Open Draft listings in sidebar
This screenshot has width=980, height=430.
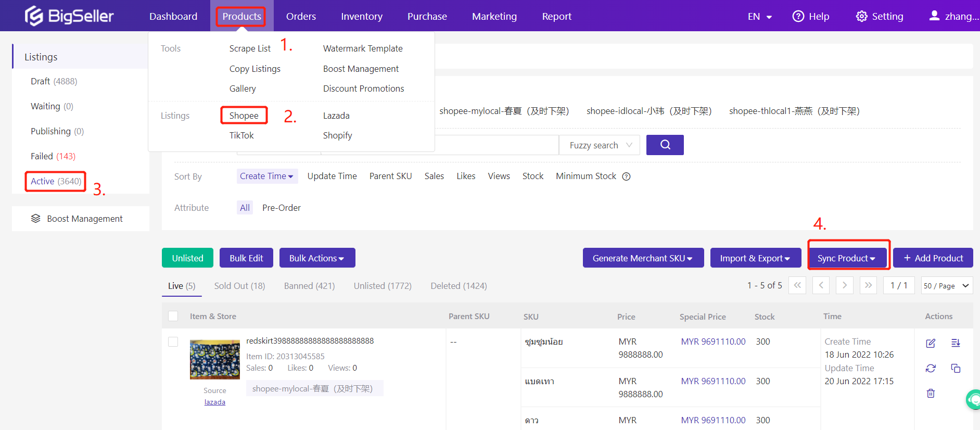pyautogui.click(x=54, y=81)
